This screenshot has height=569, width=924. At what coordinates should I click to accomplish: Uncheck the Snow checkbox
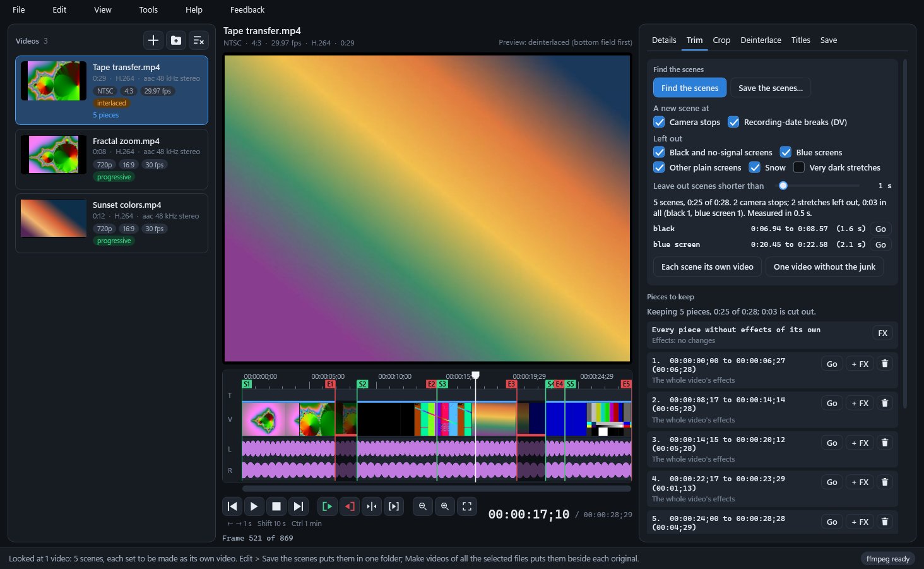pos(754,167)
